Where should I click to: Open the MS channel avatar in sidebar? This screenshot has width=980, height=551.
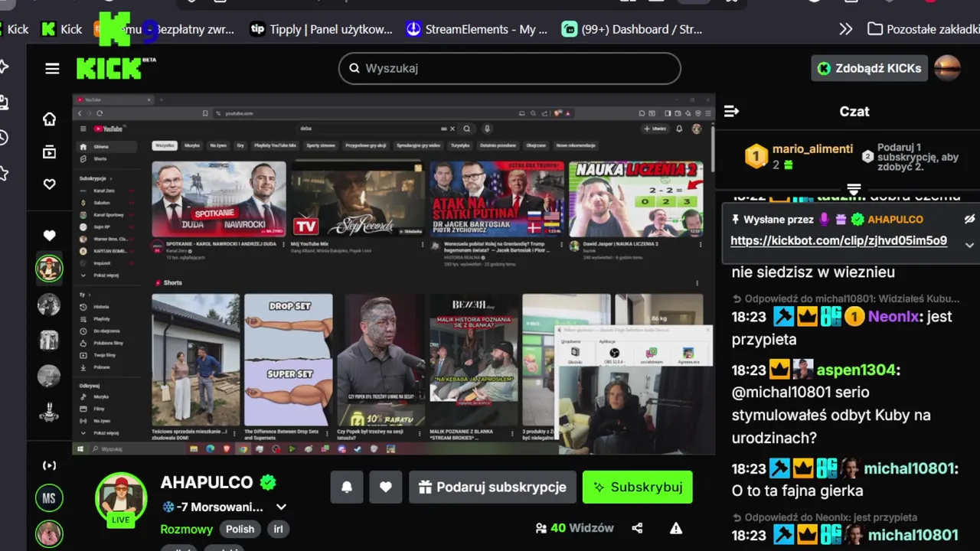pyautogui.click(x=49, y=498)
